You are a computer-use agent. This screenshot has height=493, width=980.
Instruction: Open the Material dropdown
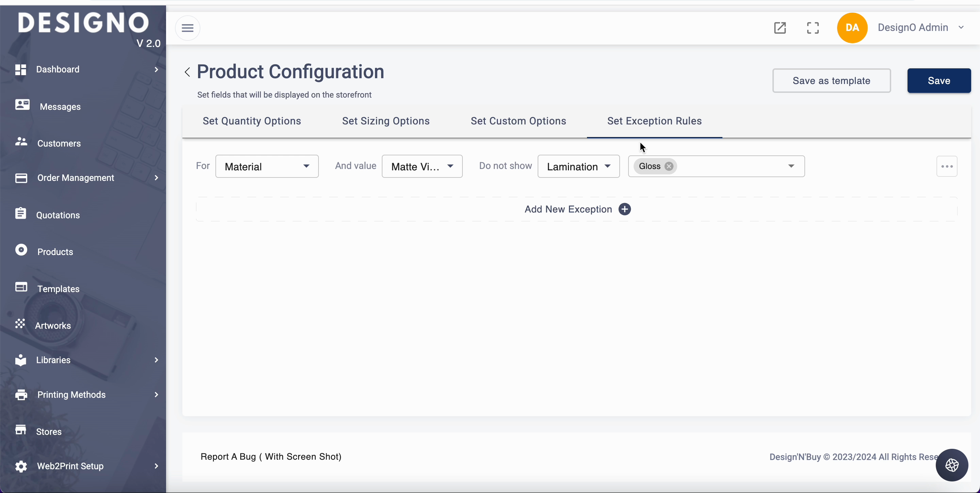[267, 167]
